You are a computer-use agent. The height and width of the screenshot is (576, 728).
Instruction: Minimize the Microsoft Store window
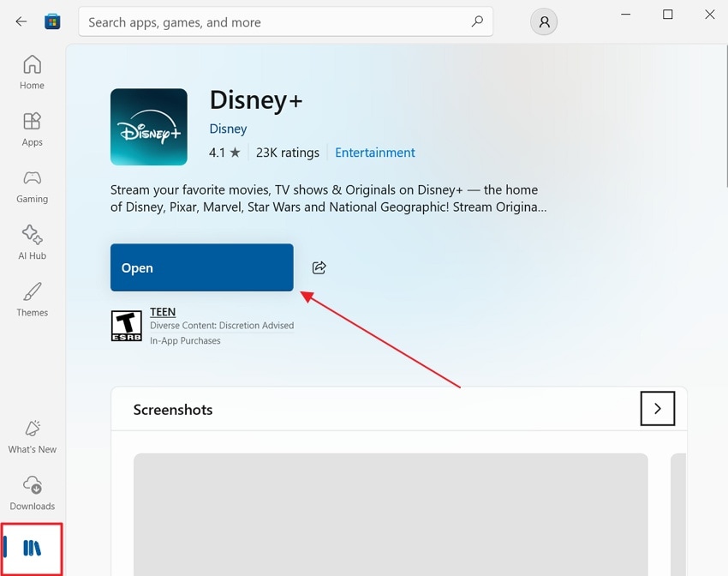(626, 15)
